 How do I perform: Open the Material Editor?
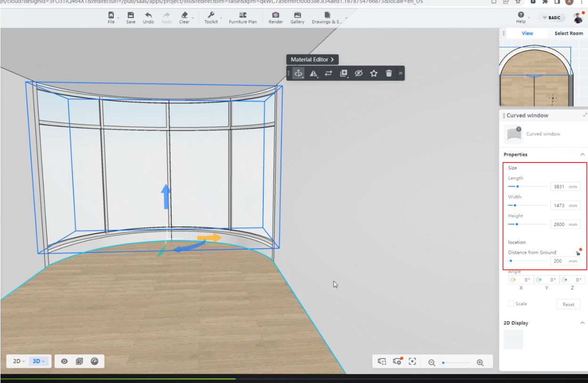[312, 60]
